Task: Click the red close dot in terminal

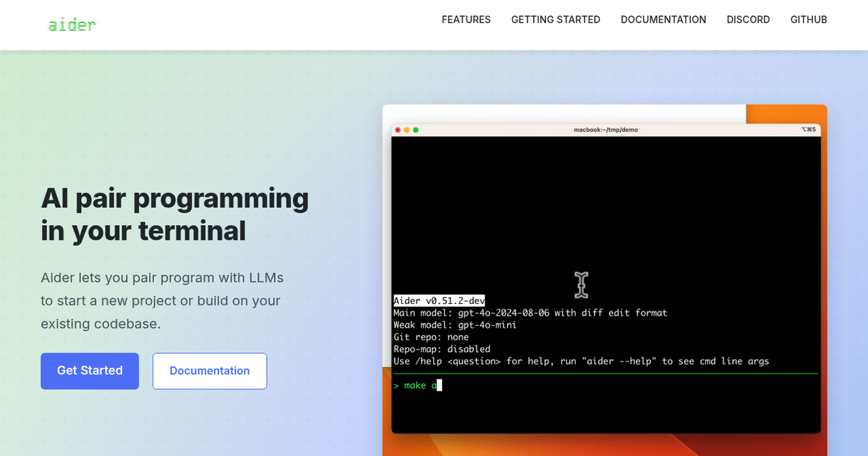Action: click(x=398, y=130)
